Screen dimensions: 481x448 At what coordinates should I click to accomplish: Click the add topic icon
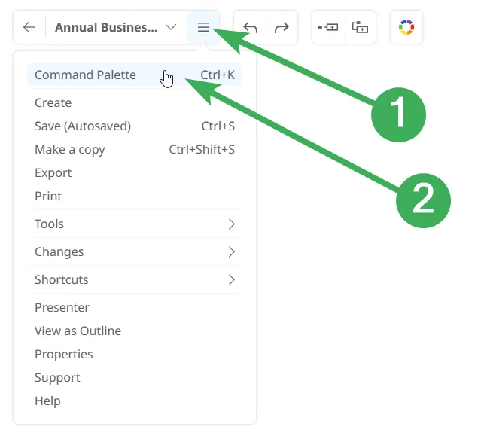tap(328, 28)
